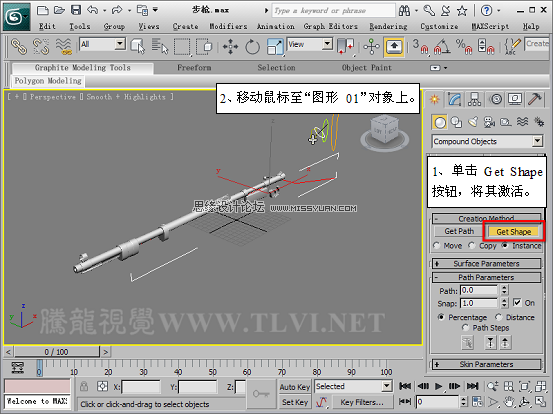This screenshot has height=414, width=553.
Task: Select Lights category icon
Action: tap(473, 122)
